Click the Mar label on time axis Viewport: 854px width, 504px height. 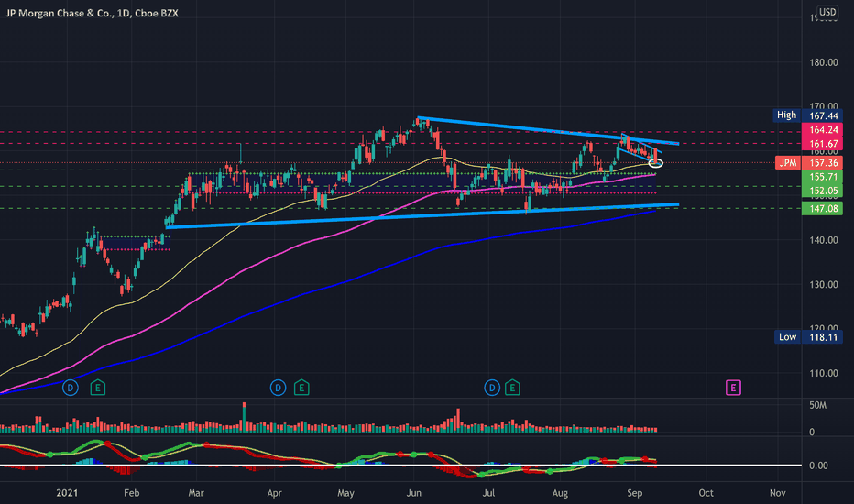pos(196,493)
